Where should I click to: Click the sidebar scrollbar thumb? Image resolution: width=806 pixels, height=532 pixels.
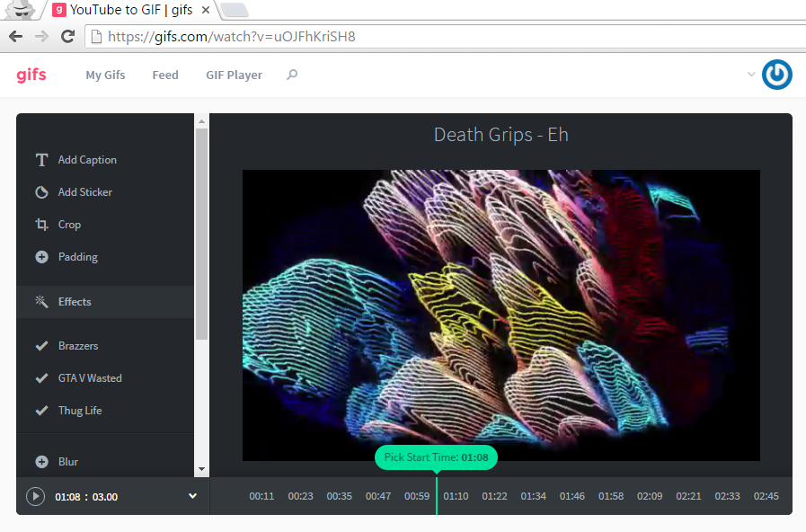[201, 234]
